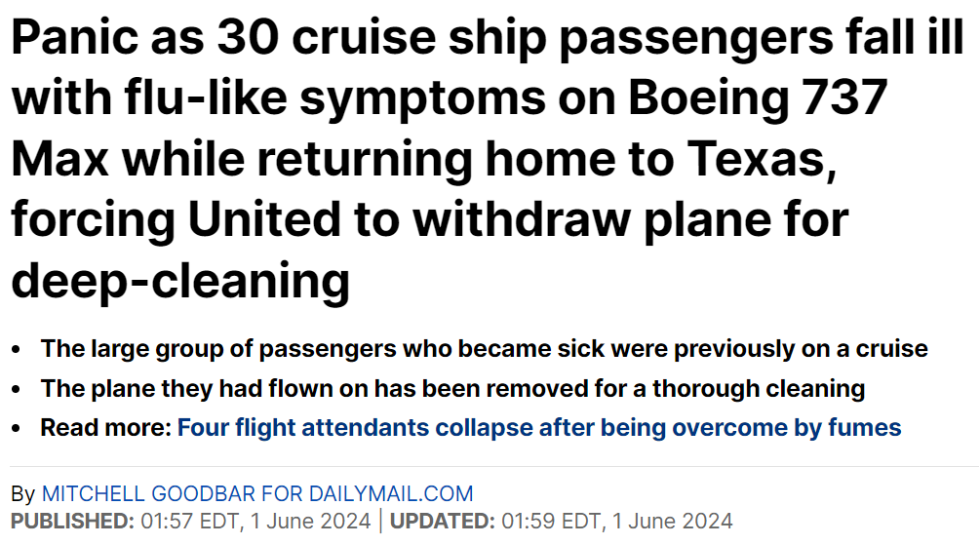Click the 'Read more:' label
This screenshot has width=980, height=545.
[x=105, y=427]
